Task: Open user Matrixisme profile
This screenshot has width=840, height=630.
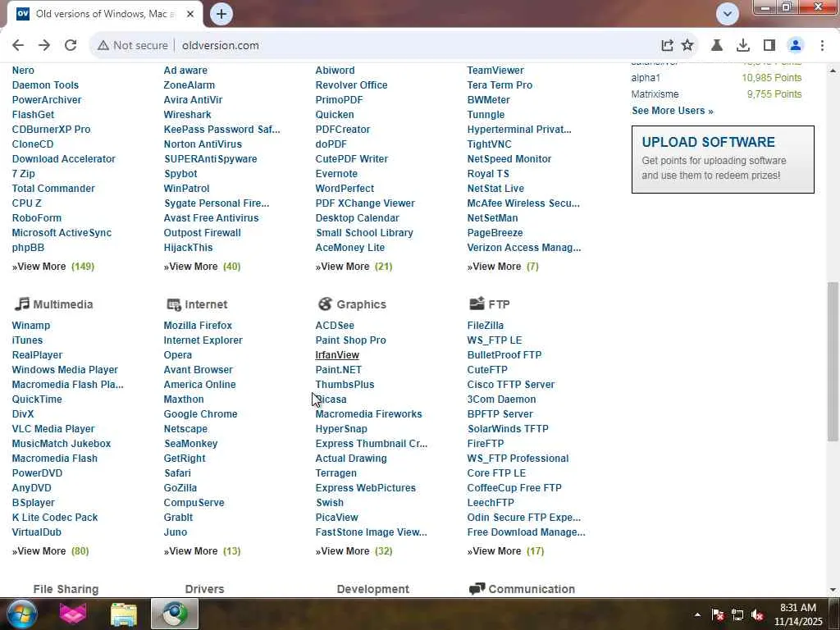Action: (x=655, y=94)
